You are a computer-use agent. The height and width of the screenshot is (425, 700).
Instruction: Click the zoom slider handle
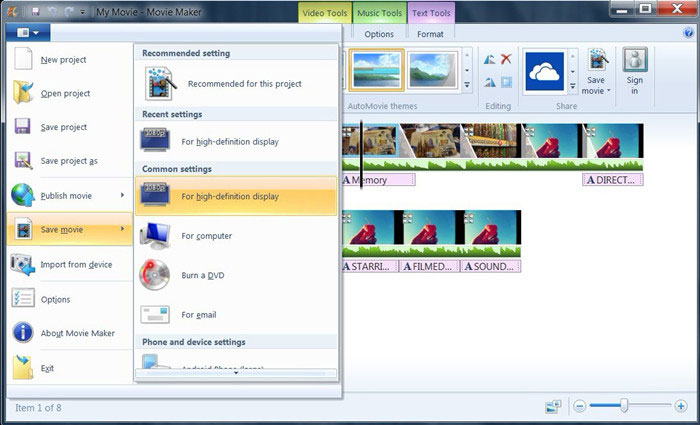624,405
